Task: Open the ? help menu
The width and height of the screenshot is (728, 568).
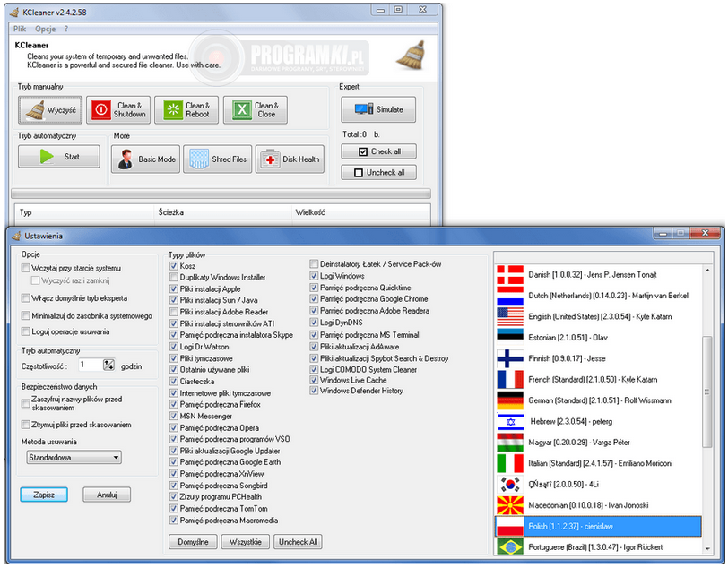Action: click(x=66, y=29)
